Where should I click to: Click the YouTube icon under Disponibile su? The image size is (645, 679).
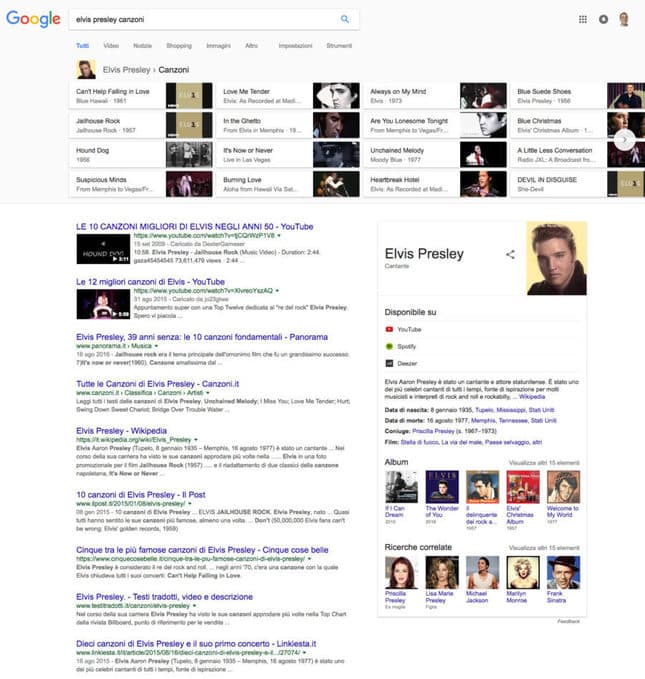click(x=389, y=330)
